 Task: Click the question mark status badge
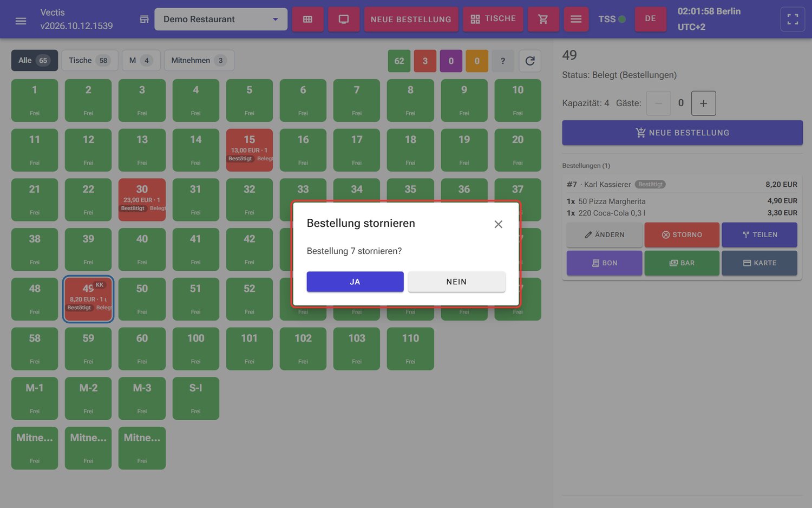click(503, 61)
